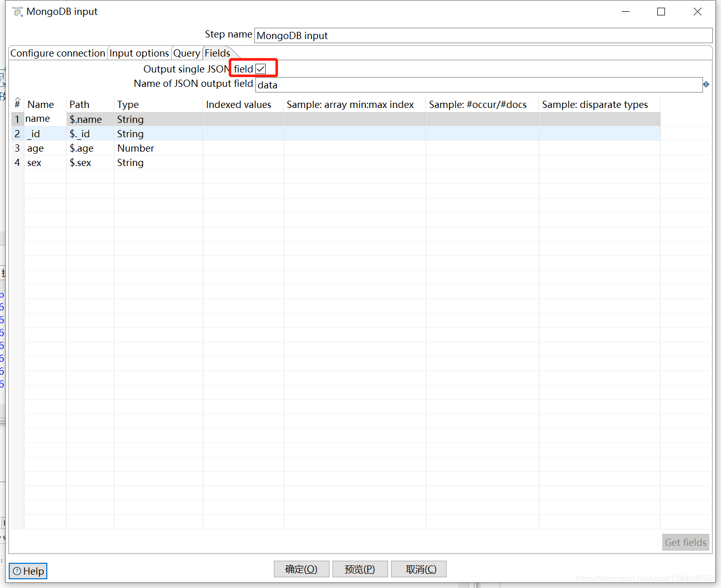The width and height of the screenshot is (721, 588).
Task: Select the '$._id' path cell
Action: tap(90, 134)
